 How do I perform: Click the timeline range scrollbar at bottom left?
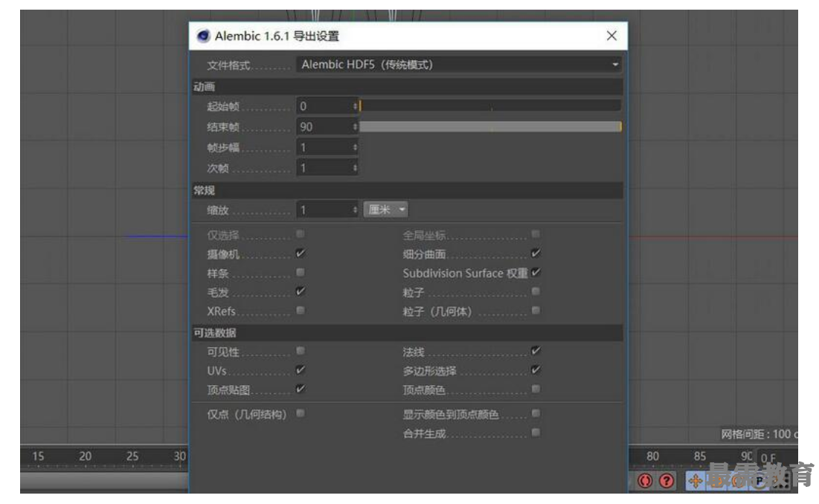click(x=104, y=481)
